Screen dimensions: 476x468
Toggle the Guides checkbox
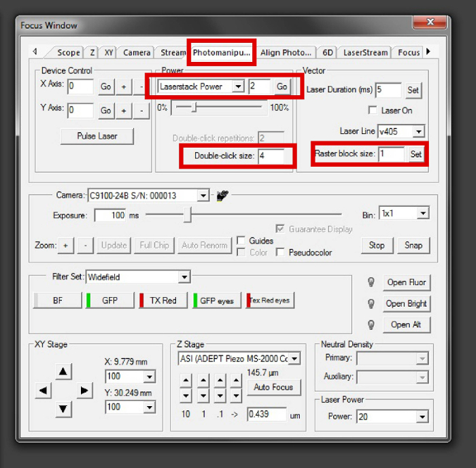click(x=241, y=241)
